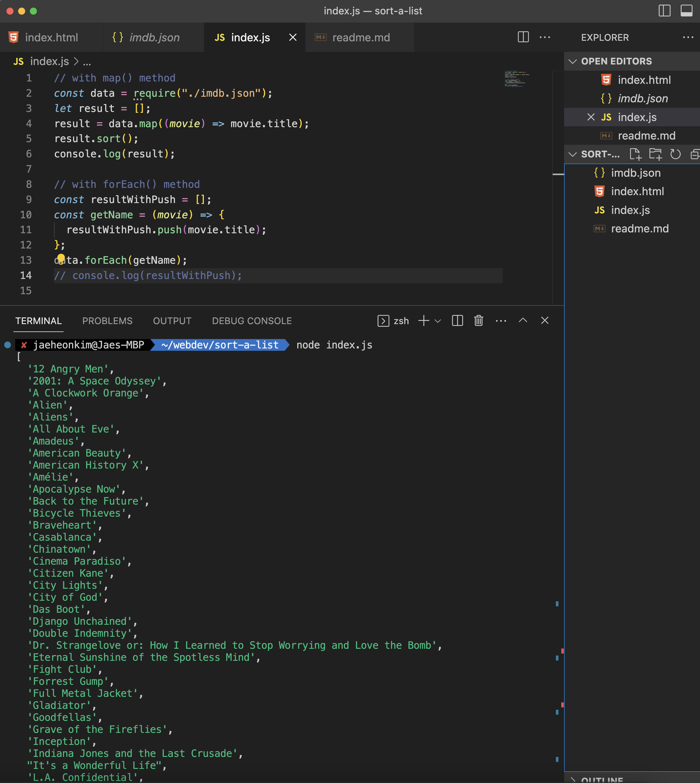Close the index.js editor tab
700x783 pixels.
click(293, 37)
